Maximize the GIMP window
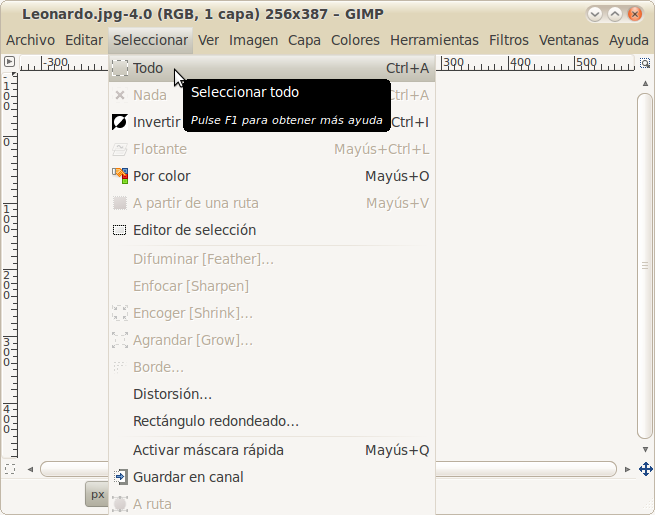 pos(614,14)
